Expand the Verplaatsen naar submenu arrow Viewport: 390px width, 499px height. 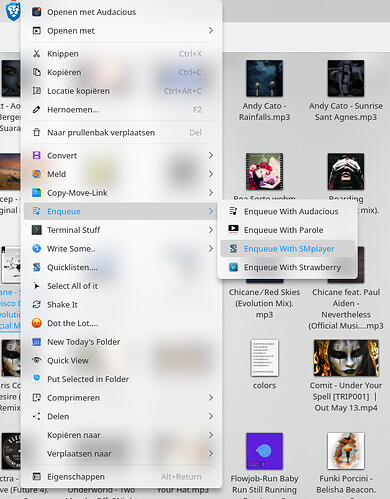(211, 454)
